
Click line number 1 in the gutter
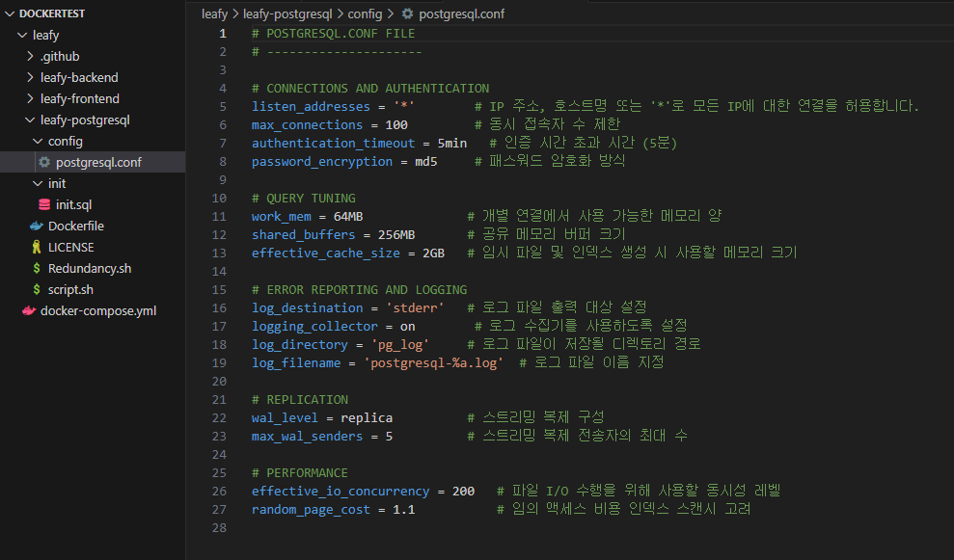pyautogui.click(x=223, y=34)
